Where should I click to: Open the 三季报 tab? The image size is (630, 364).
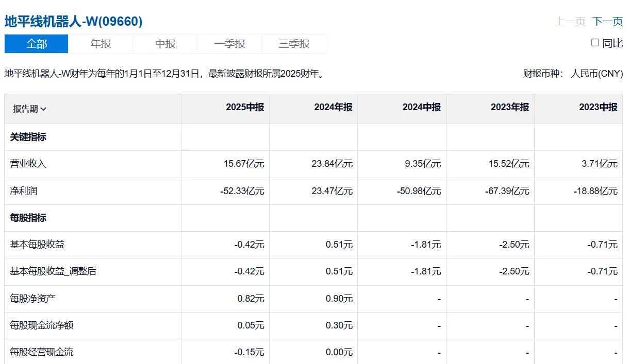pyautogui.click(x=294, y=44)
